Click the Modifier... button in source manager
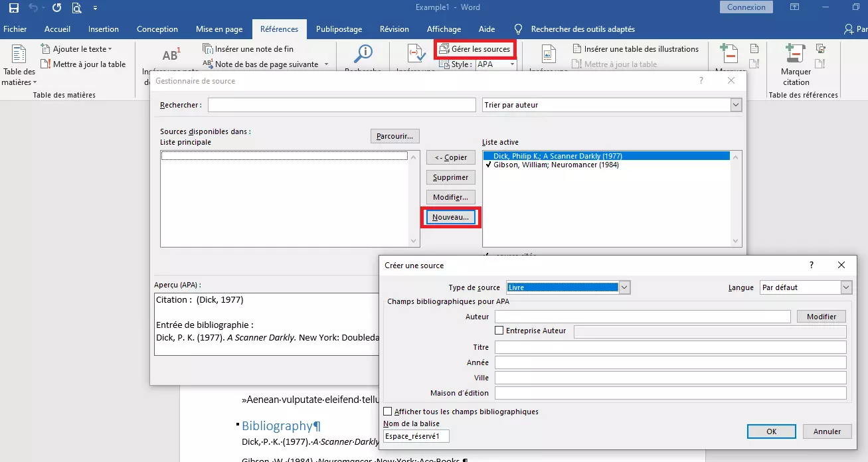The image size is (868, 462). (x=451, y=197)
